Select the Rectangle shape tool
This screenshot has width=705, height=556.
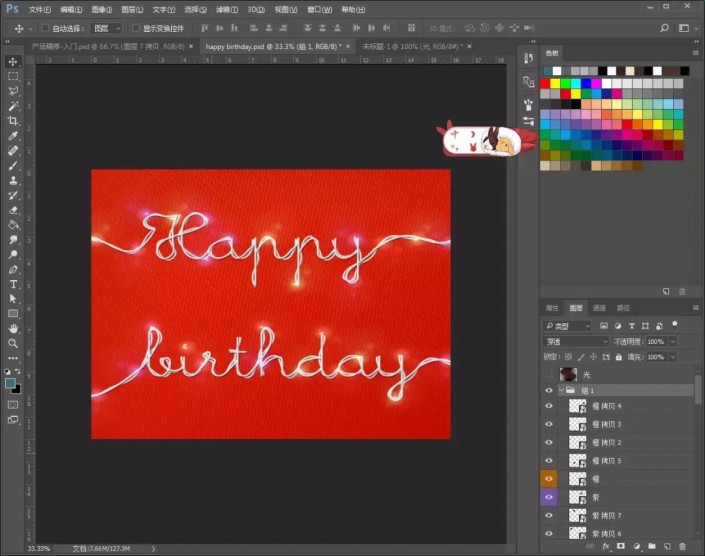pyautogui.click(x=13, y=314)
